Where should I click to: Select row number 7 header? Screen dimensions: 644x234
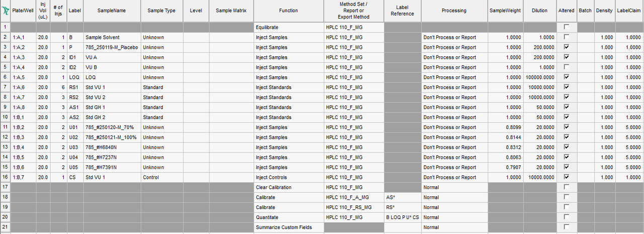[5, 87]
